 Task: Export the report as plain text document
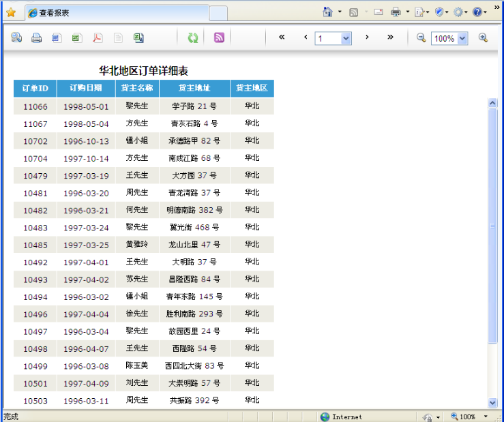(x=118, y=38)
